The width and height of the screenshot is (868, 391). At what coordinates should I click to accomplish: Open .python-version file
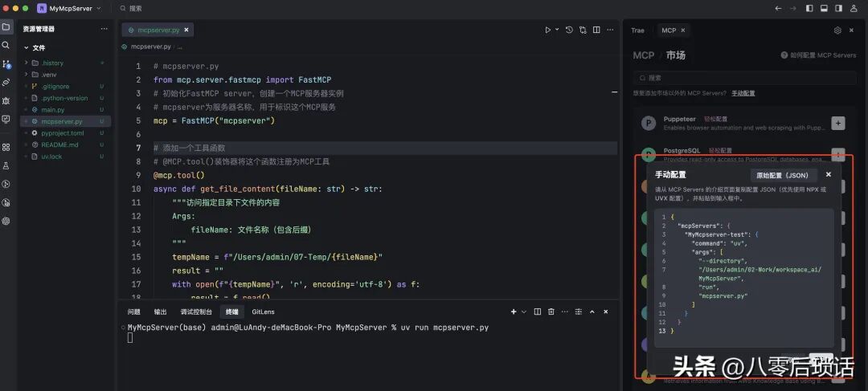coord(65,98)
